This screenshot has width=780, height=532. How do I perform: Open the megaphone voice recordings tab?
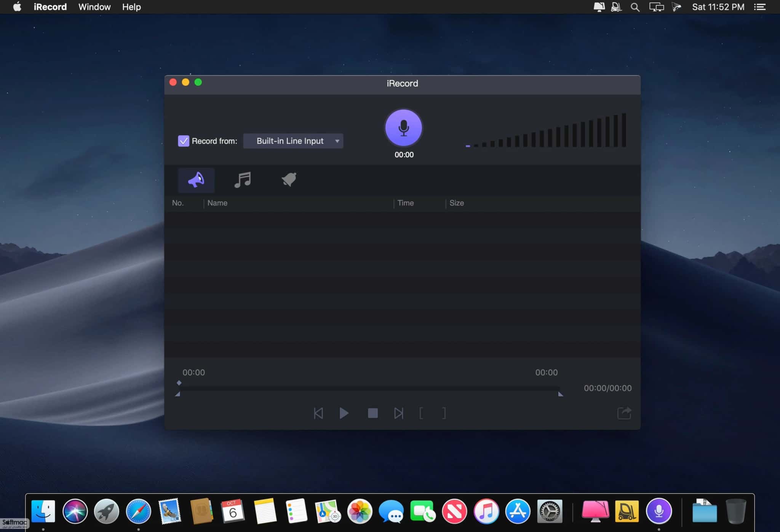pos(196,180)
